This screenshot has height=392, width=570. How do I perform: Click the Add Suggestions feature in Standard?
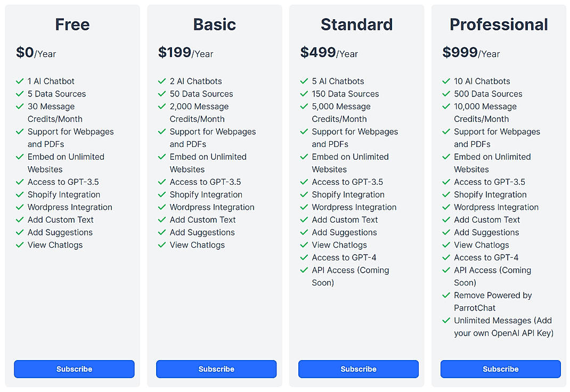click(344, 232)
